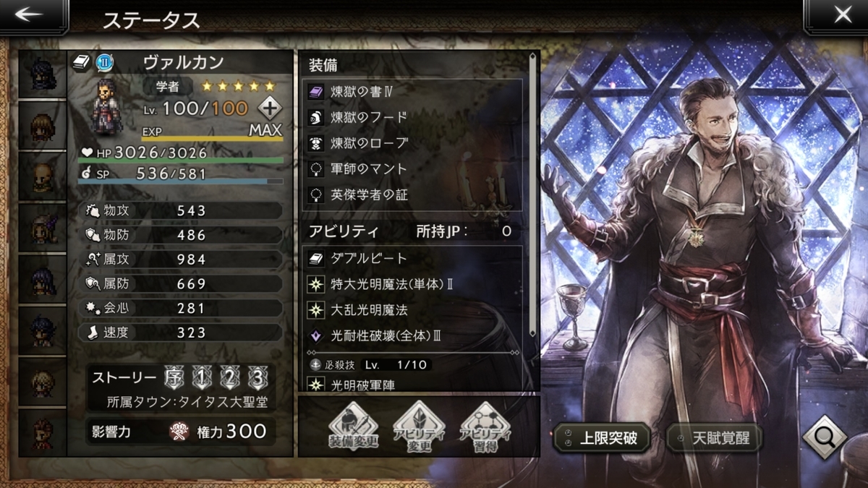Tap the plus icon beside level 100/100
Screen dimensions: 868x488
pyautogui.click(x=269, y=109)
